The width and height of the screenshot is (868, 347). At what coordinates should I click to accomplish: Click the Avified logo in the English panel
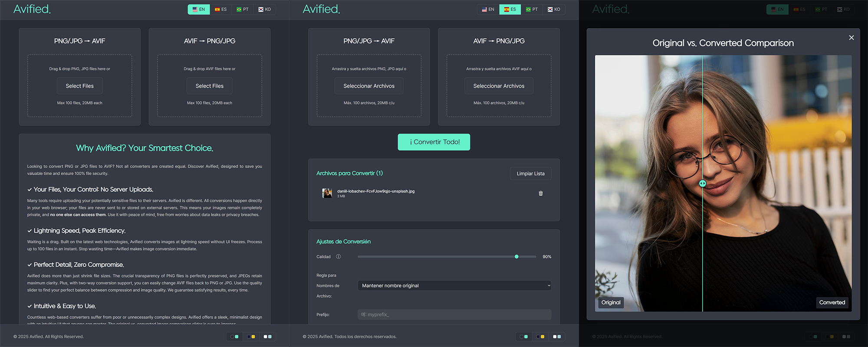pos(32,9)
